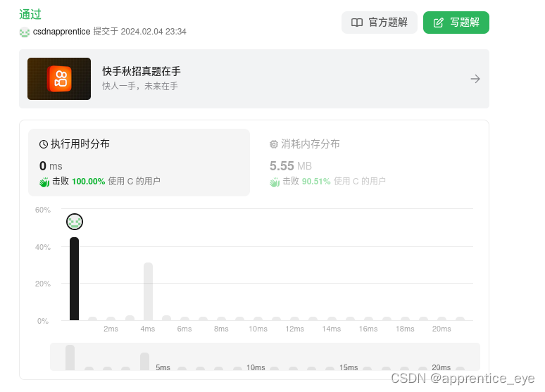This screenshot has width=545, height=392.
Task: Click the 5.55 MB memory value
Action: [291, 166]
